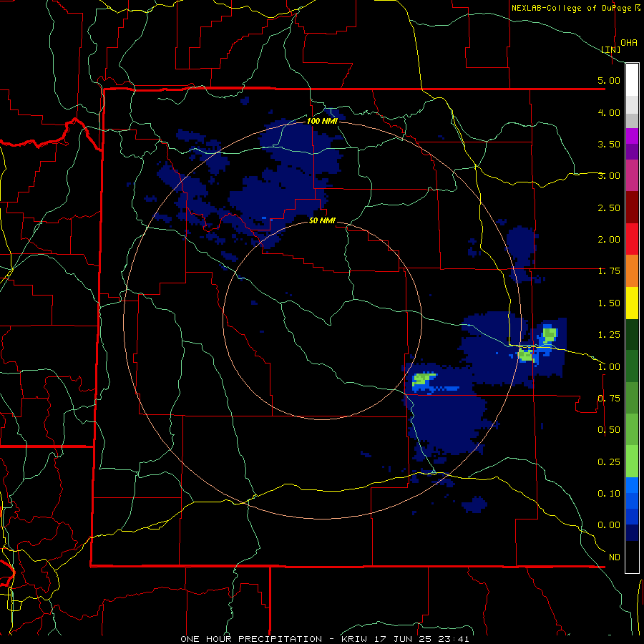Viewport: 644px width, 644px height.
Task: Click the 2.50 legend value
Action: coord(609,208)
